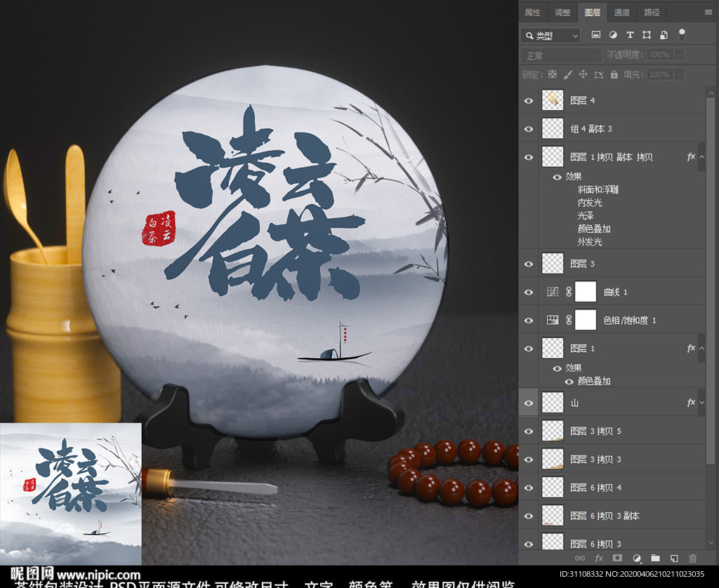Toggle mask link on 色相/饱和度 1
This screenshot has width=719, height=588.
(569, 321)
